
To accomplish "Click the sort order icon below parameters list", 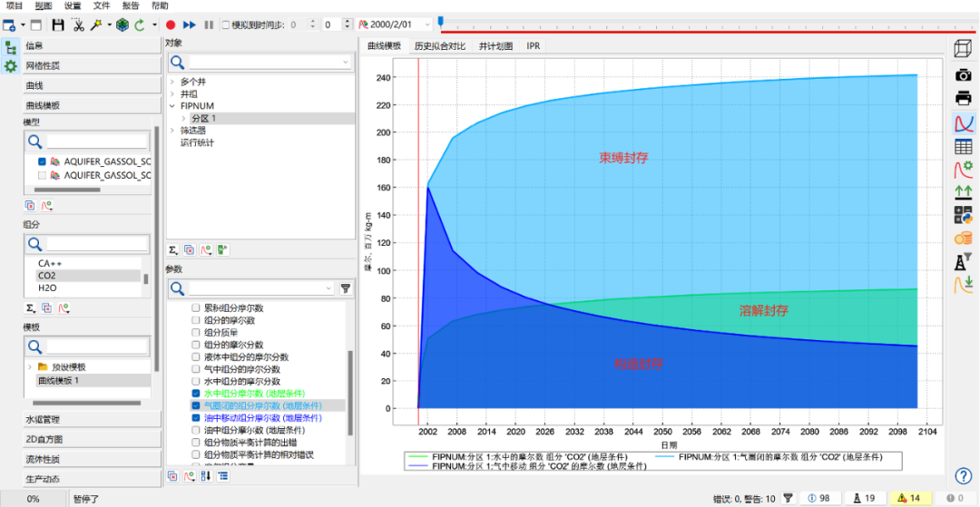I will pyautogui.click(x=208, y=476).
